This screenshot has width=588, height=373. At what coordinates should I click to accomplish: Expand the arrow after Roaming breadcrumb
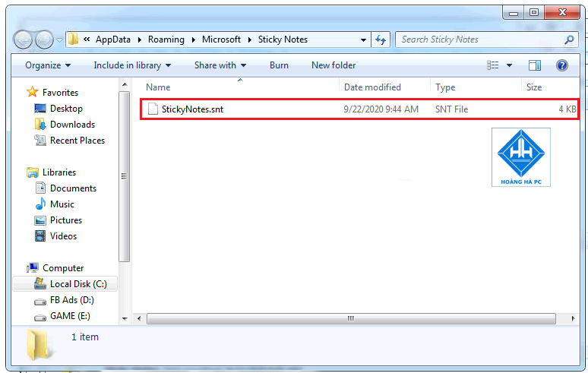[194, 40]
